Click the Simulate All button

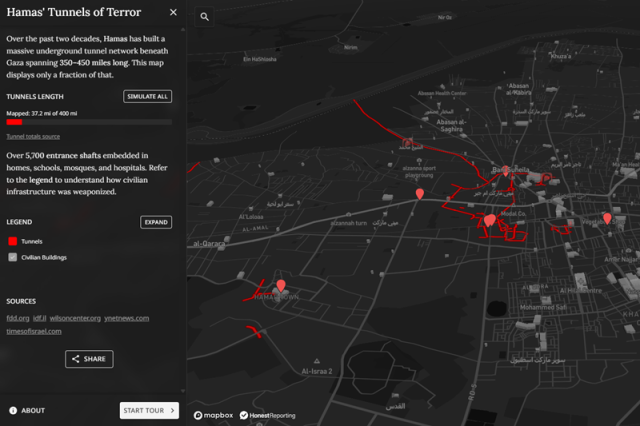147,96
